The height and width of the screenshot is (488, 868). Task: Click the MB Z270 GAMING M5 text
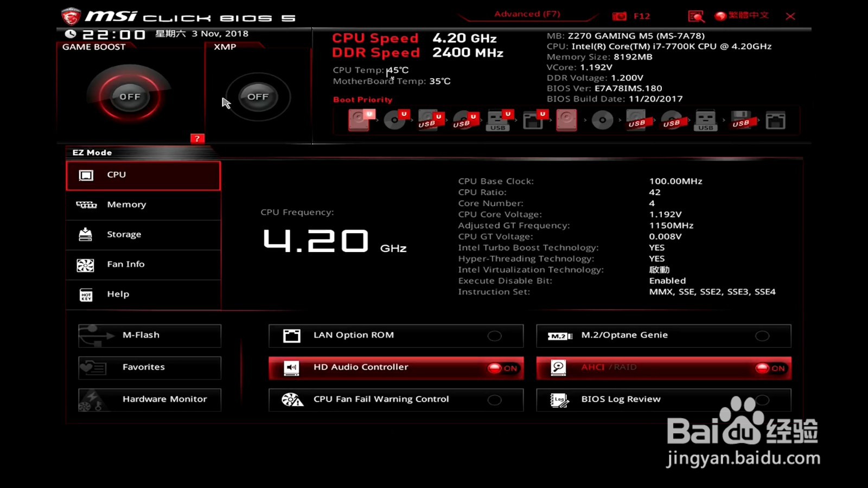pyautogui.click(x=626, y=36)
